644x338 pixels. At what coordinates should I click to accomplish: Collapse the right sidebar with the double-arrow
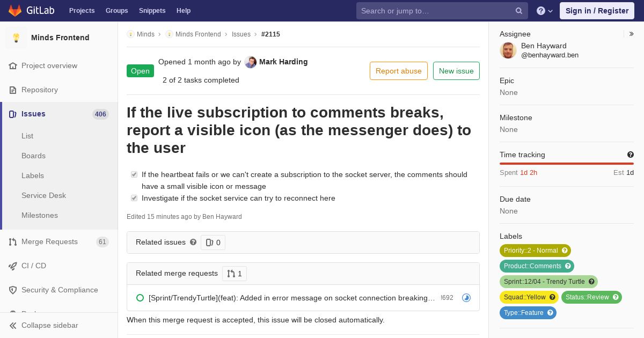pos(631,34)
